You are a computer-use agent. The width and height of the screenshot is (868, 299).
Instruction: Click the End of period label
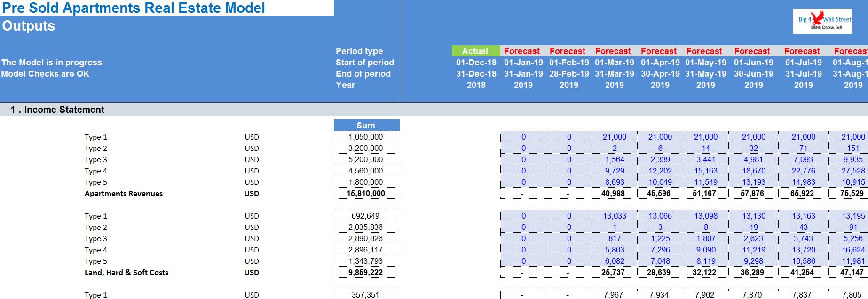tap(363, 74)
